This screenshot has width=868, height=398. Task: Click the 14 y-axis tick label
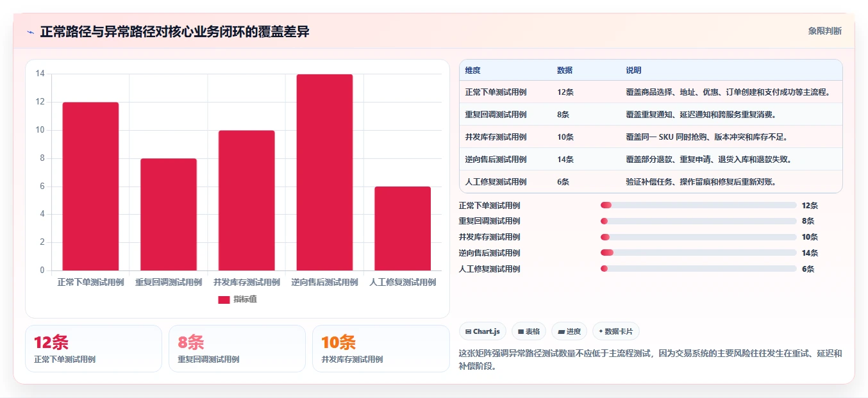(40, 74)
